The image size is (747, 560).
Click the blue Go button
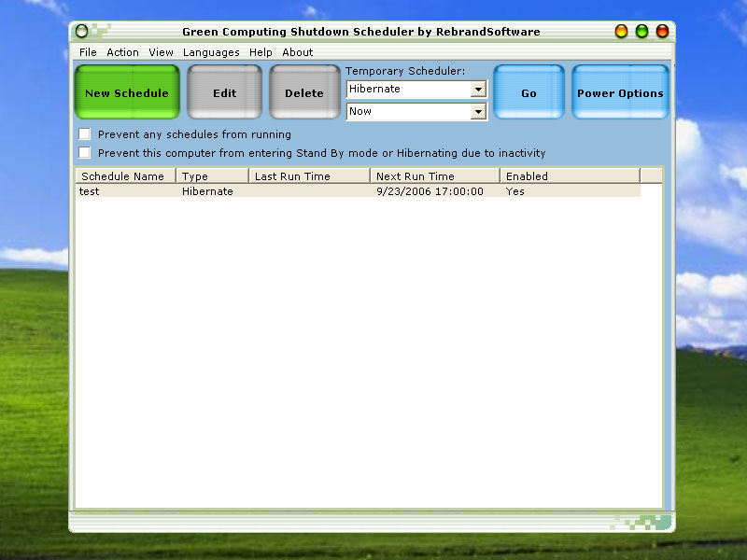[x=529, y=92]
